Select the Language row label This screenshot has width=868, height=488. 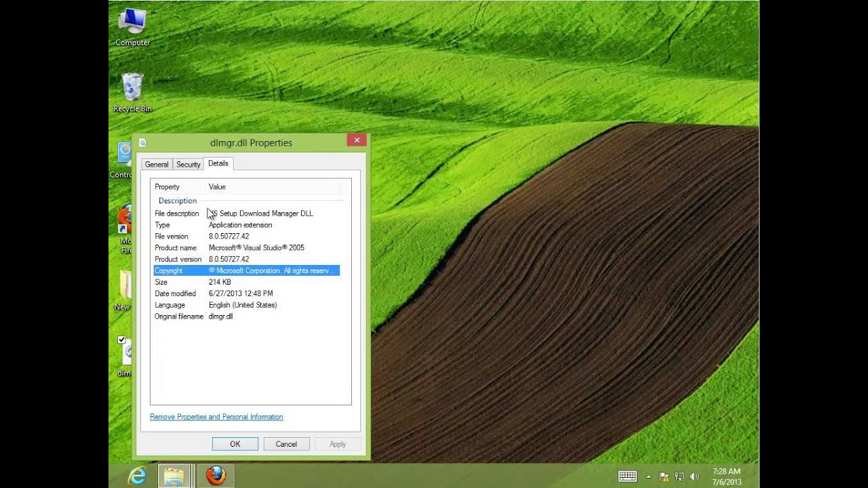(170, 305)
